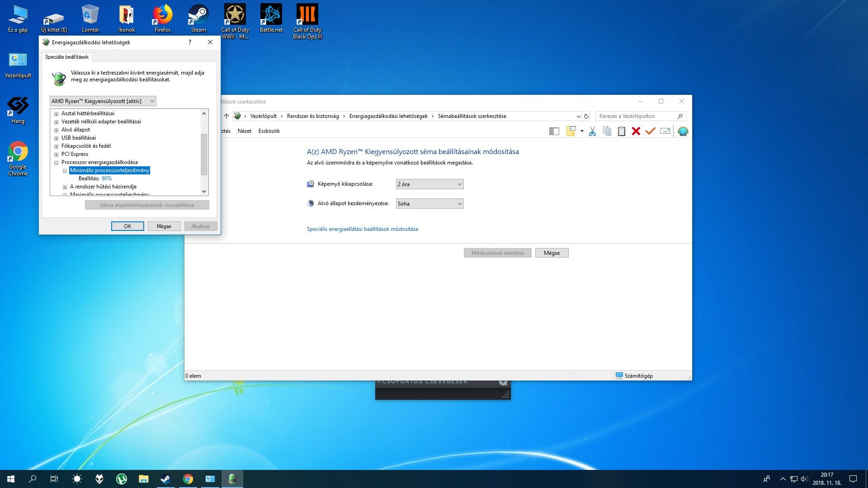The height and width of the screenshot is (488, 868).
Task: Open the Windows Start menu
Action: [x=11, y=479]
